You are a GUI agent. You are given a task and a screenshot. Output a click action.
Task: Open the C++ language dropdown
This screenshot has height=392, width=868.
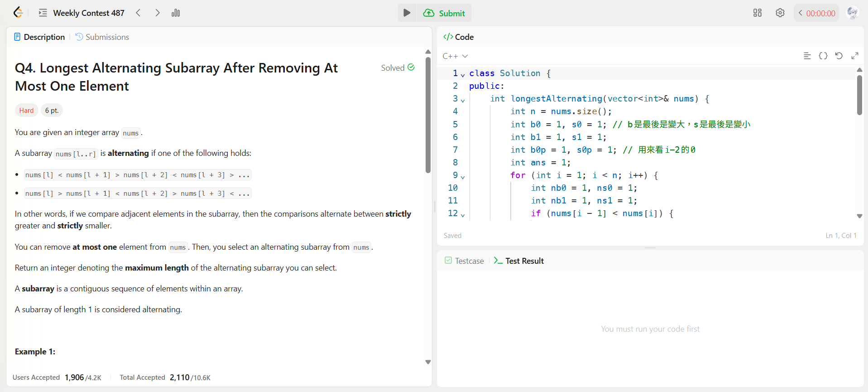point(455,56)
